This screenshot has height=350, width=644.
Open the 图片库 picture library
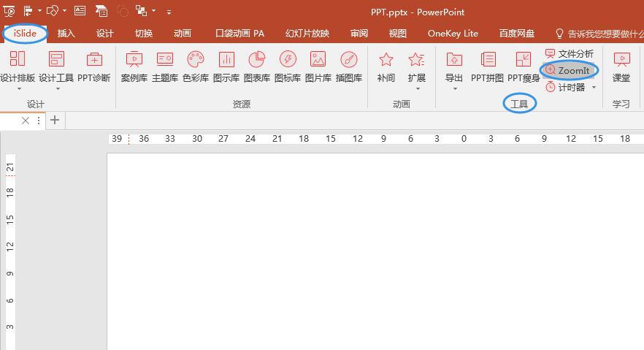coord(318,66)
